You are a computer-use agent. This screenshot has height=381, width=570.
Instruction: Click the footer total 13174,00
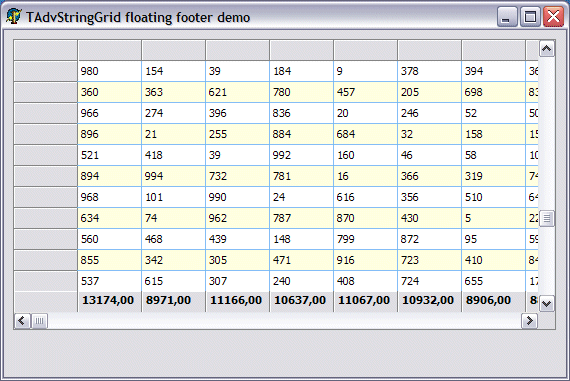109,301
